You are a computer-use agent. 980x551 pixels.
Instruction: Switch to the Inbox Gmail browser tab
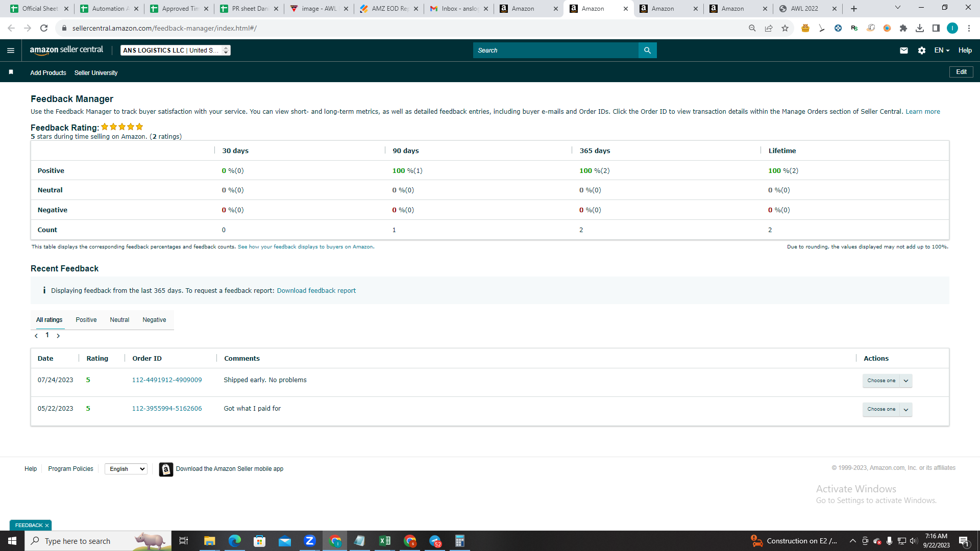click(x=458, y=9)
